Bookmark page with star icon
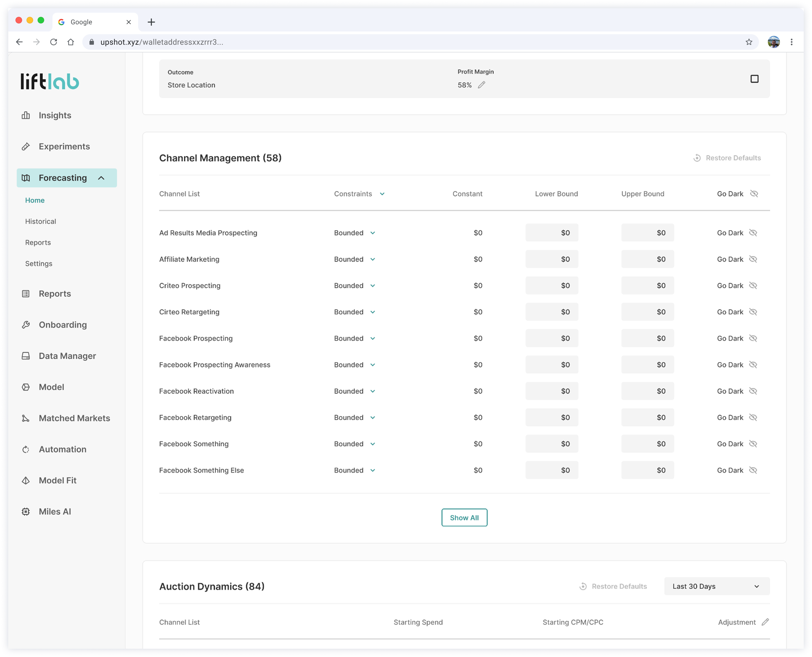 click(x=749, y=42)
